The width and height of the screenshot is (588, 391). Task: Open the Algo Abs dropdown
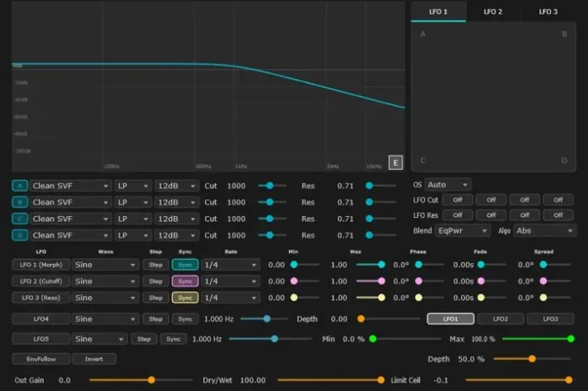point(544,230)
